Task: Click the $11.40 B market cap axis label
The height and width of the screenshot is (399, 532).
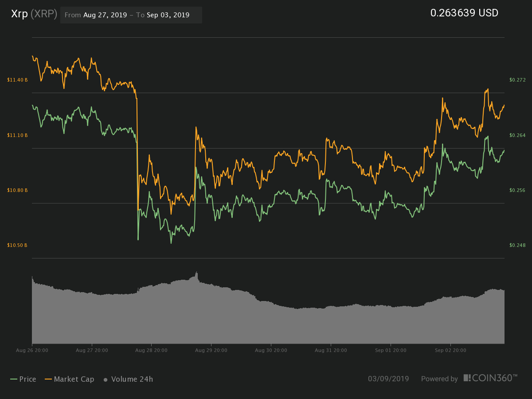Action: pos(17,80)
